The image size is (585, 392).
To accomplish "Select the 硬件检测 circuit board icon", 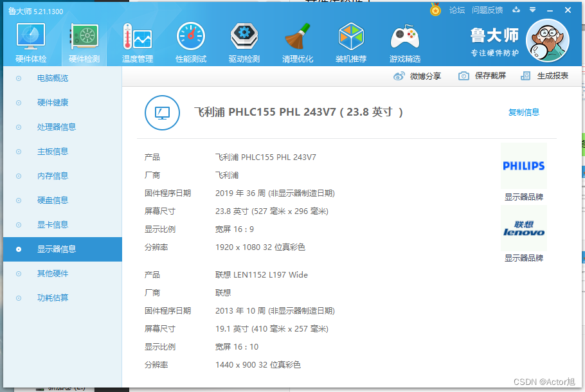I will 84,37.
